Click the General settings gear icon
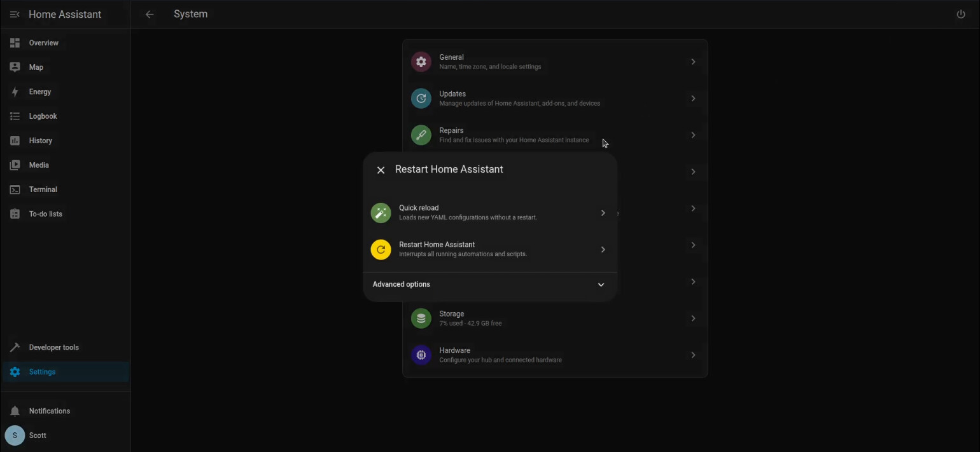Viewport: 980px width, 452px height. click(x=421, y=62)
